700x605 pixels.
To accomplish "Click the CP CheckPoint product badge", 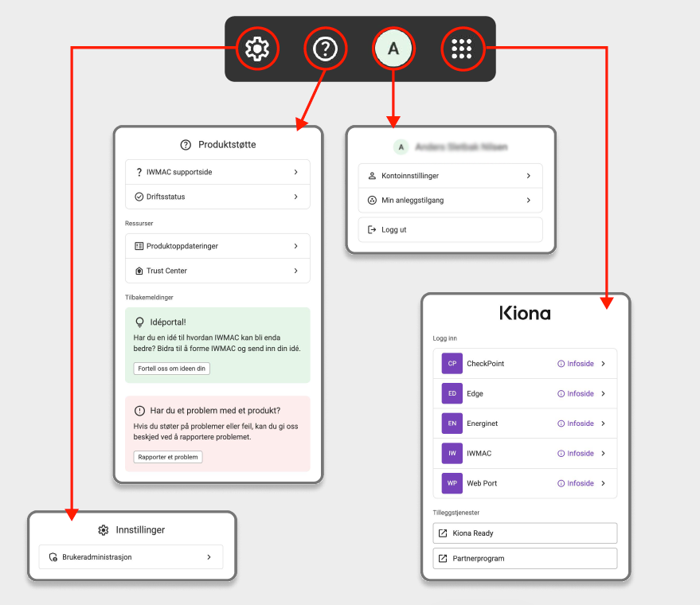I will 452,364.
